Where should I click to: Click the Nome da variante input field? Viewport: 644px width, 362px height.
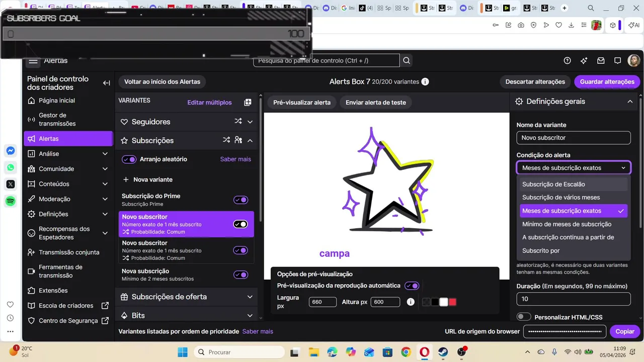[574, 138]
